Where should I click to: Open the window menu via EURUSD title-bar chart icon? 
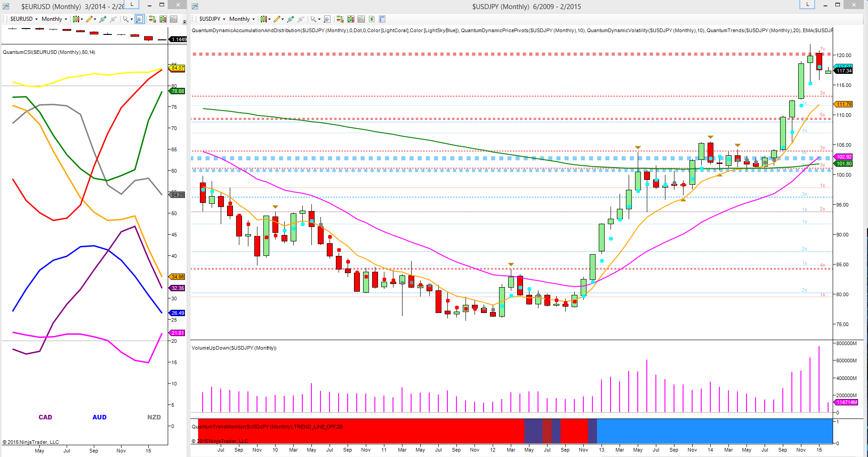click(x=6, y=5)
